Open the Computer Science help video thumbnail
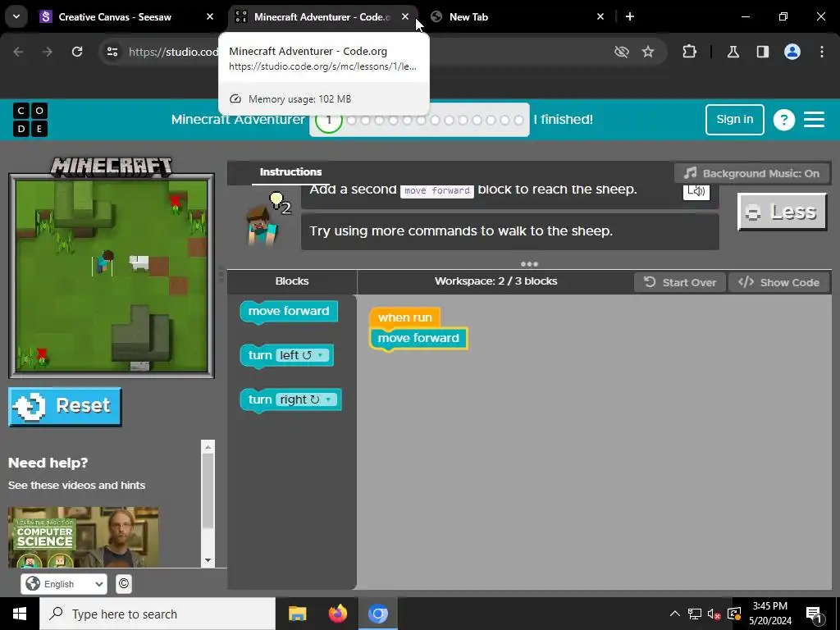The image size is (840, 630). [x=83, y=537]
